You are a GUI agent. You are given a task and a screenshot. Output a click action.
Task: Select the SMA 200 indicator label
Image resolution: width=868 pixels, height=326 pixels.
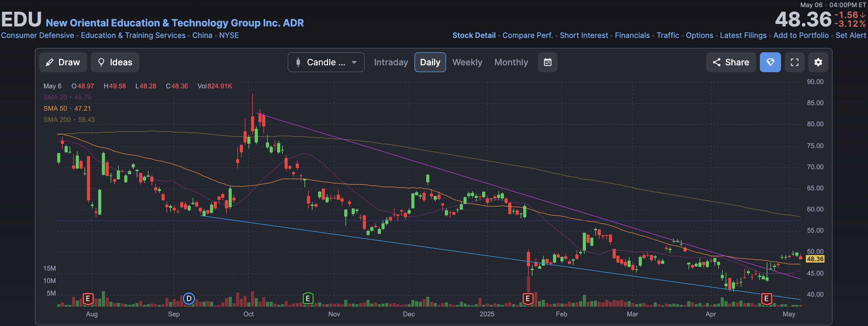[x=69, y=119]
